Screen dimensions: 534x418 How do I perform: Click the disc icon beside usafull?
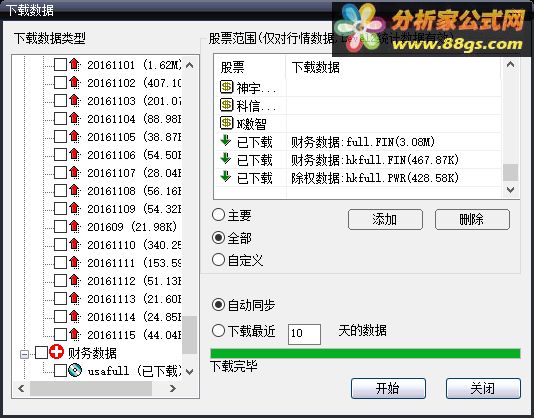75,370
